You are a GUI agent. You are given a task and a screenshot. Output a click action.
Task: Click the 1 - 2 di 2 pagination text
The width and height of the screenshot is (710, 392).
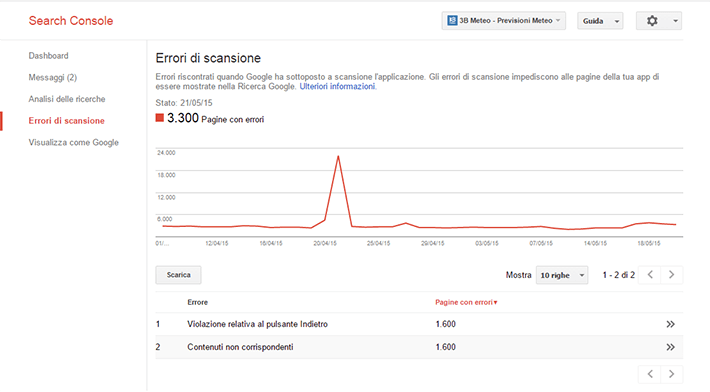[619, 275]
